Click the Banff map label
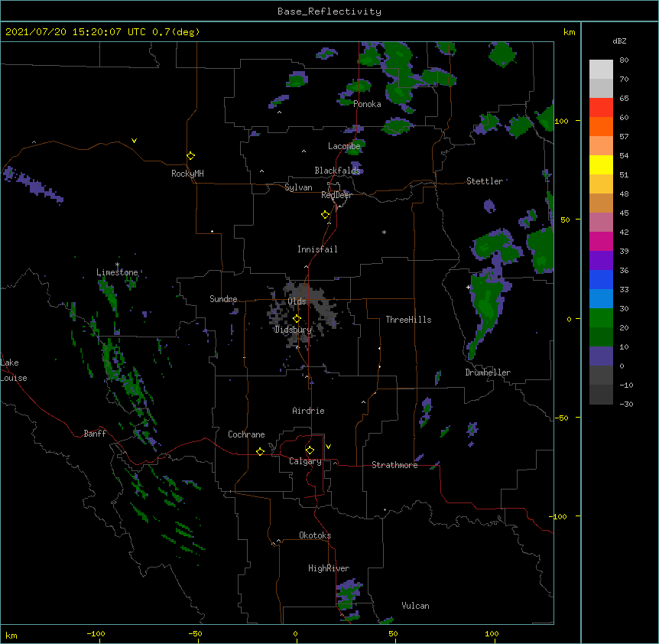This screenshot has height=644, width=659. tap(95, 434)
